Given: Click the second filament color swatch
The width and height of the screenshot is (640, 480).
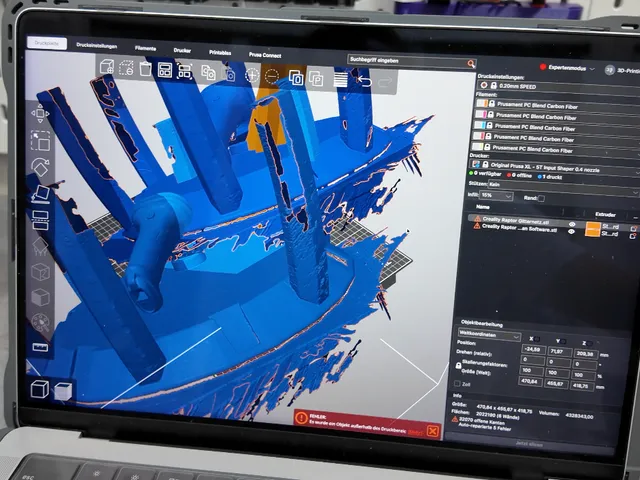Looking at the screenshot, I should tap(481, 114).
